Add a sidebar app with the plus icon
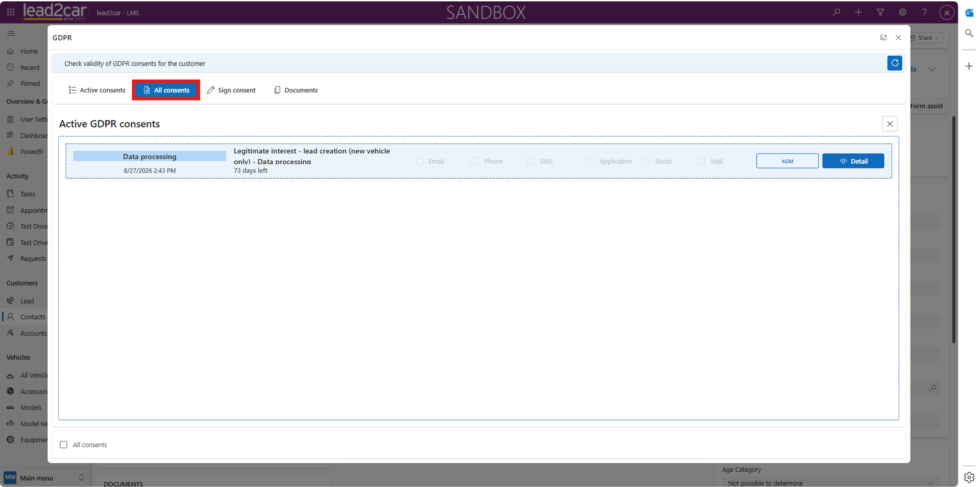This screenshot has width=980, height=487. pyautogui.click(x=969, y=66)
